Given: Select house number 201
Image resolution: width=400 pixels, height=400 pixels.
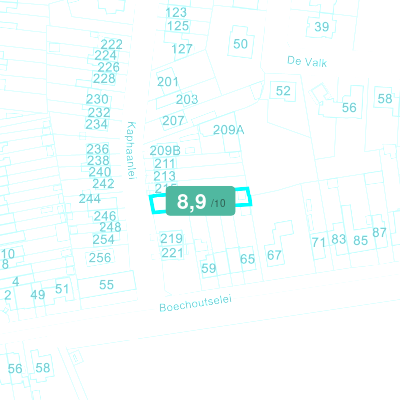Looking at the screenshot, I should point(168,82).
